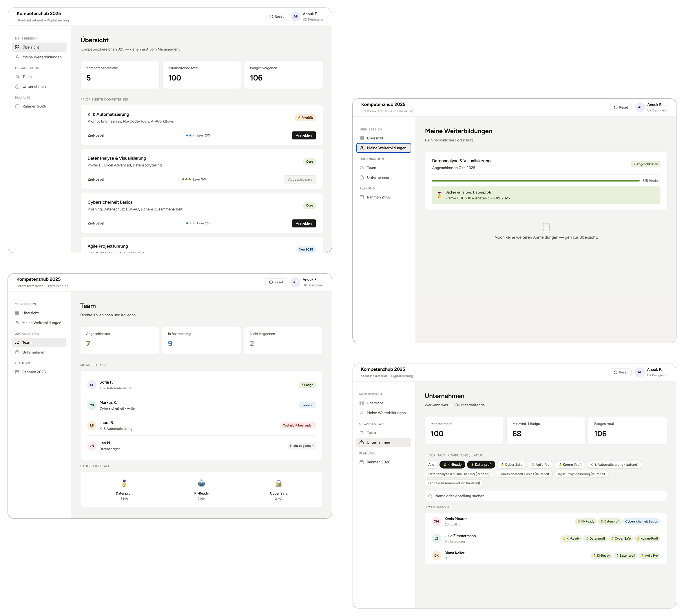
Task: Click the JZ avatar of Julia Zimmermann
Action: [436, 538]
